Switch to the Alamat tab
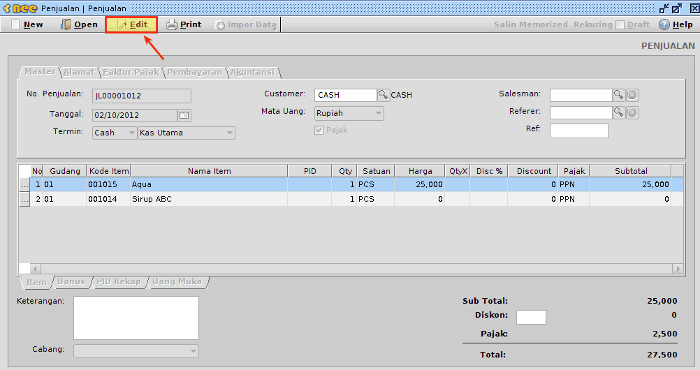700x370 pixels. [x=79, y=72]
